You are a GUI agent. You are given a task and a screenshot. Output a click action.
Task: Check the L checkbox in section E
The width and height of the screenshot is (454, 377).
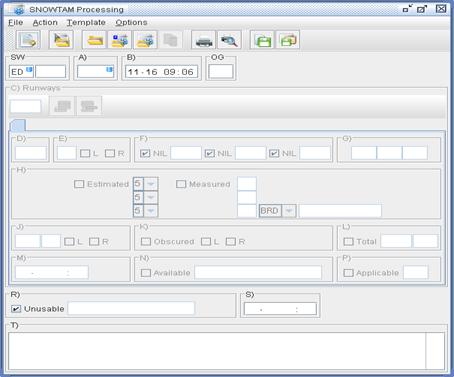[85, 153]
